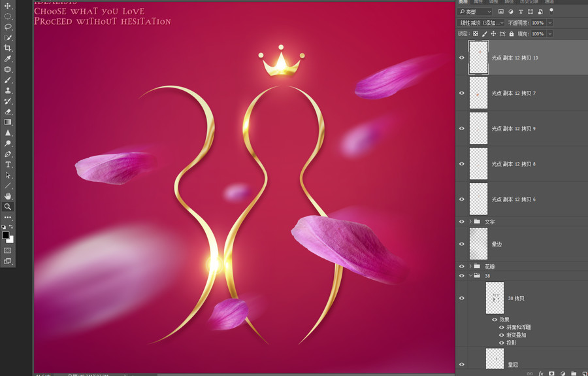The width and height of the screenshot is (588, 376).
Task: Select the Eyedropper tool
Action: click(7, 59)
